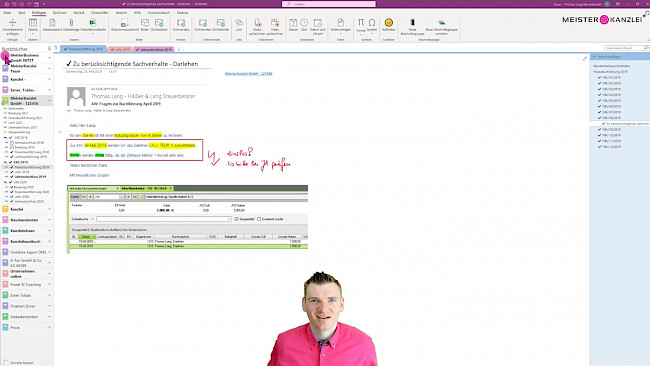The image size is (650, 366).
Task: Open the Steuererklärung section in the sidebar
Action: (x=19, y=132)
